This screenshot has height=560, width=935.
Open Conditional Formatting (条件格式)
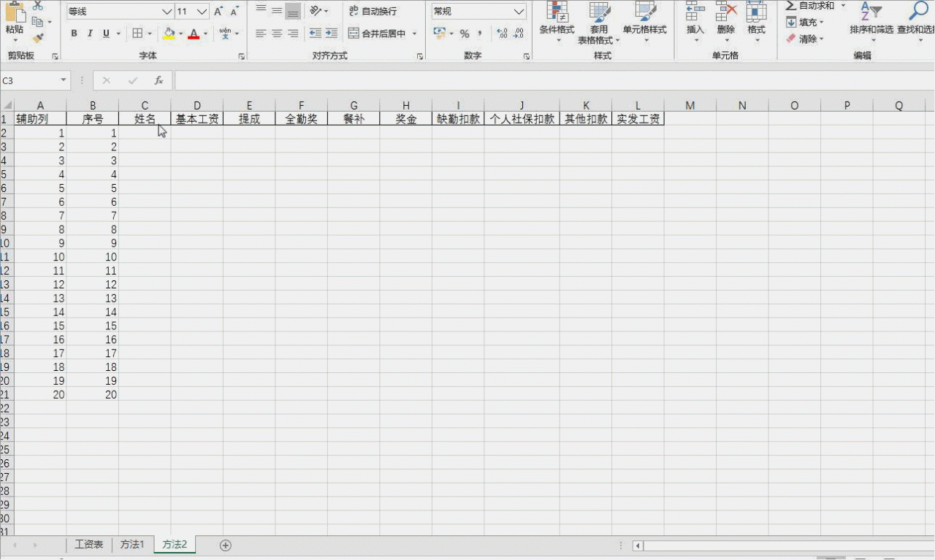click(x=557, y=22)
